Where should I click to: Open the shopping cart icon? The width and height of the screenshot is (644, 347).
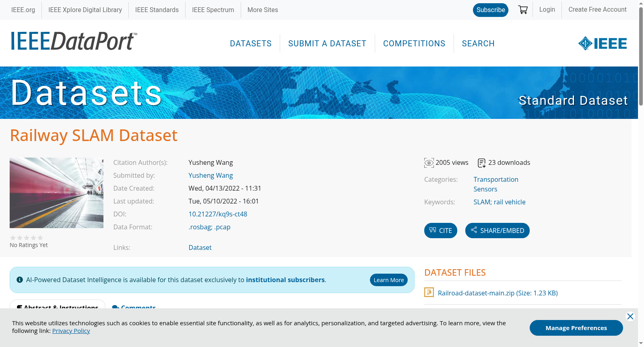523,10
